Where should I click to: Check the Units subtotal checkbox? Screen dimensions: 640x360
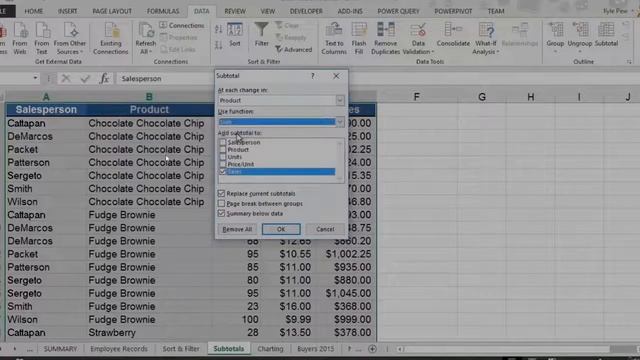coord(222,157)
